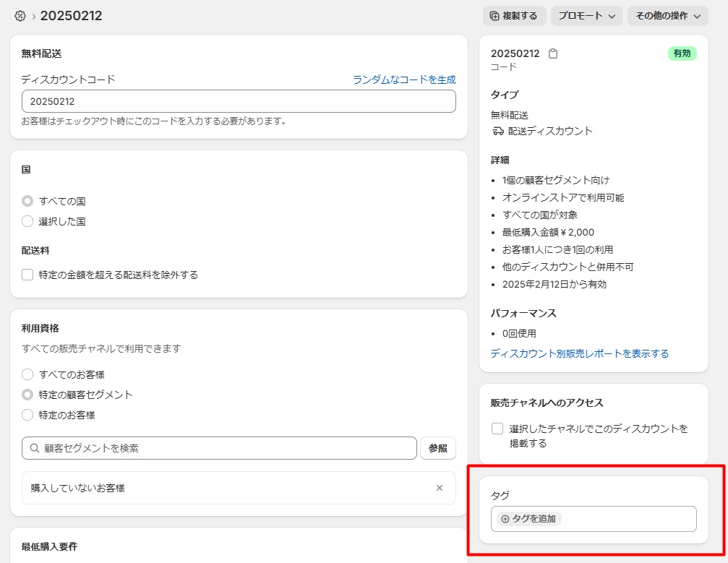
Task: Focus the 顧客セグメントを検索 search field
Action: (219, 448)
